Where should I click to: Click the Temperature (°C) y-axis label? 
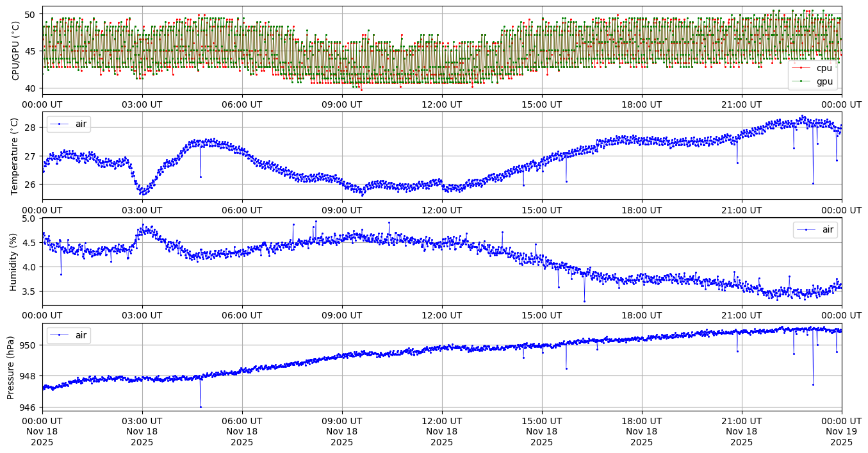click(x=16, y=156)
